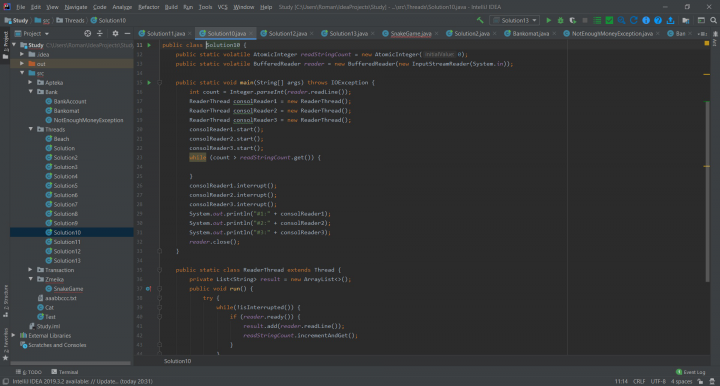Expand the .idea folder arrow
Screen dimensions: 720x386
tap(22, 54)
